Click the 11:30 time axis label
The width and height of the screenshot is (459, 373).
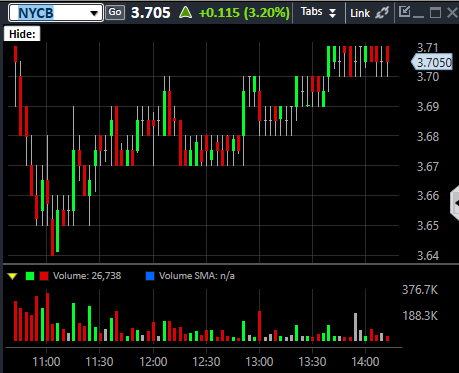pyautogui.click(x=99, y=362)
